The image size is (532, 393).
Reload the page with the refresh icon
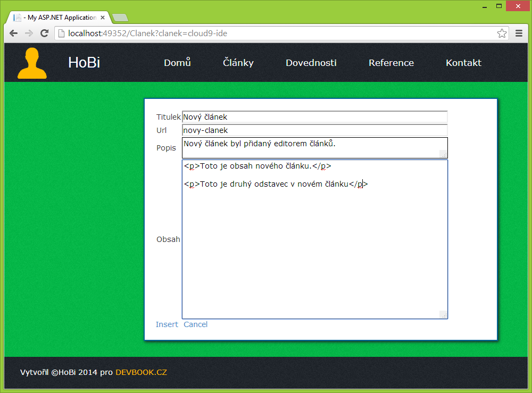click(x=44, y=32)
